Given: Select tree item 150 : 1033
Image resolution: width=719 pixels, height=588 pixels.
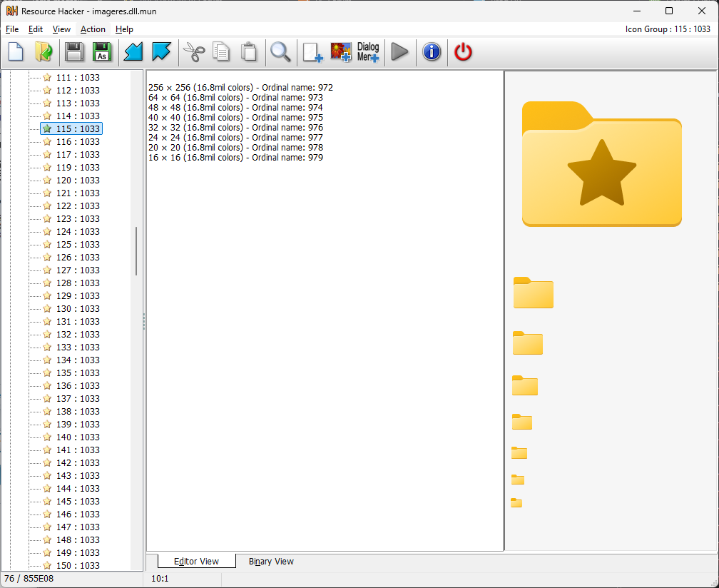Looking at the screenshot, I should pyautogui.click(x=78, y=566).
